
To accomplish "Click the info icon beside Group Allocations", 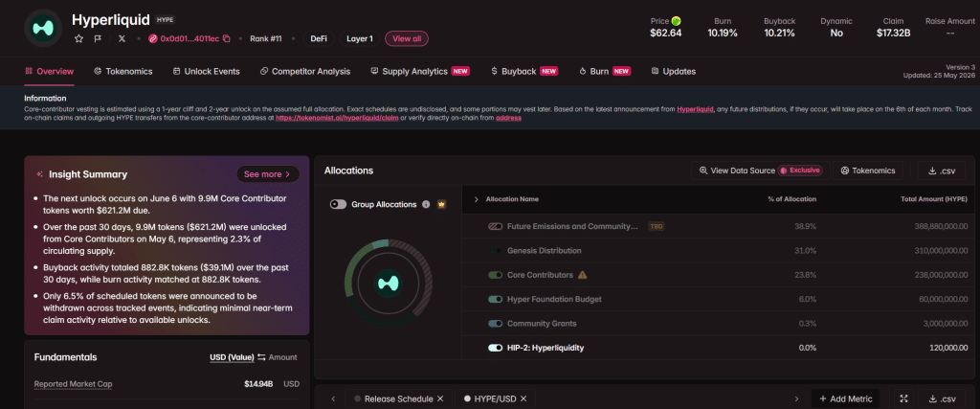I will pyautogui.click(x=426, y=205).
